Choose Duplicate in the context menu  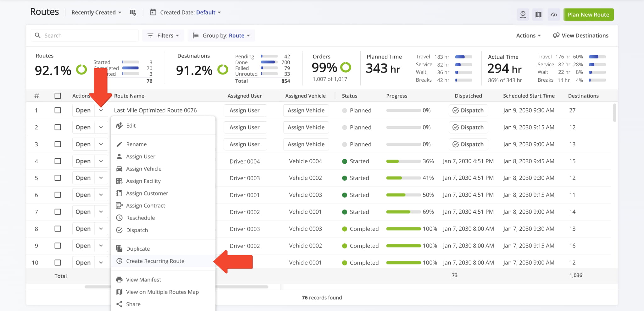[x=137, y=248]
